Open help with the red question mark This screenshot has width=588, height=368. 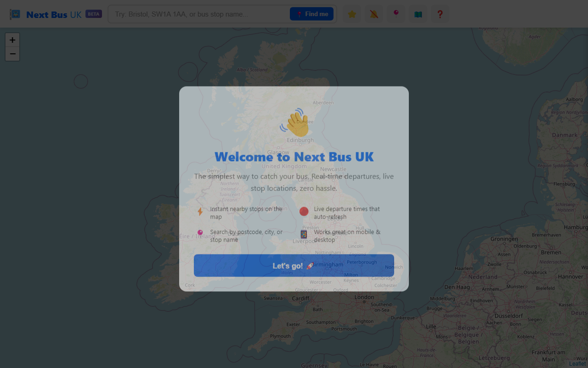440,14
